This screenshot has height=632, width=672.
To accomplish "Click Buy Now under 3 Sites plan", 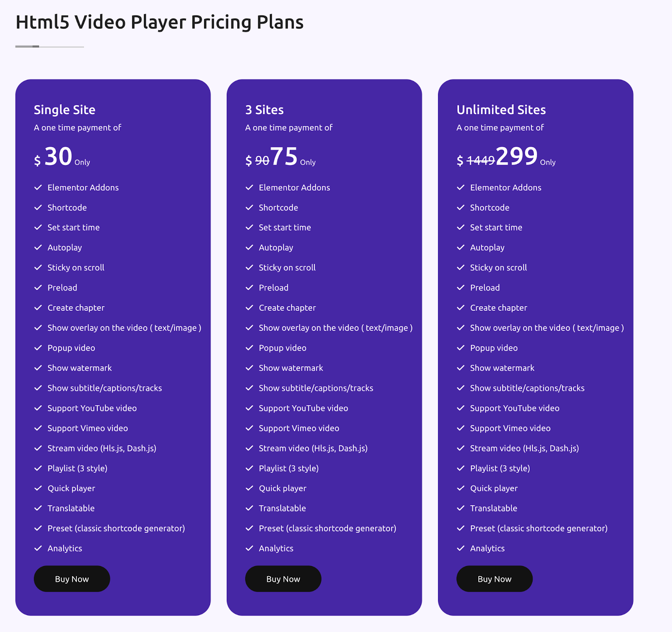I will click(283, 579).
